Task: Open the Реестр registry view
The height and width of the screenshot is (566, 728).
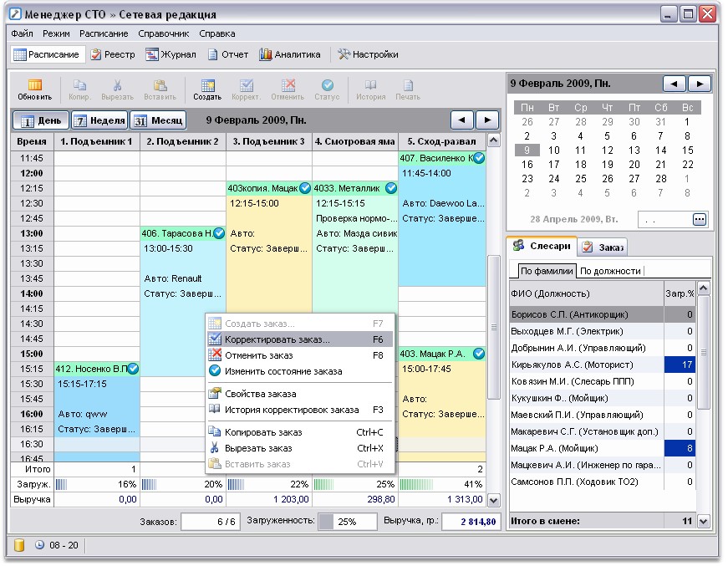Action: [113, 54]
